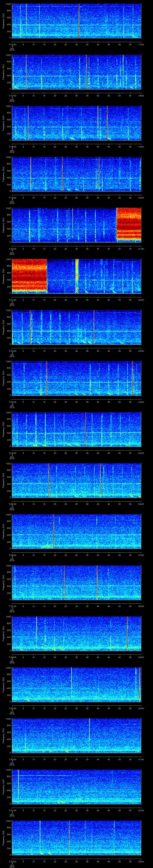
Task: Select the spectrogram panel starting at 7:25:00
Action: pos(76,481)
